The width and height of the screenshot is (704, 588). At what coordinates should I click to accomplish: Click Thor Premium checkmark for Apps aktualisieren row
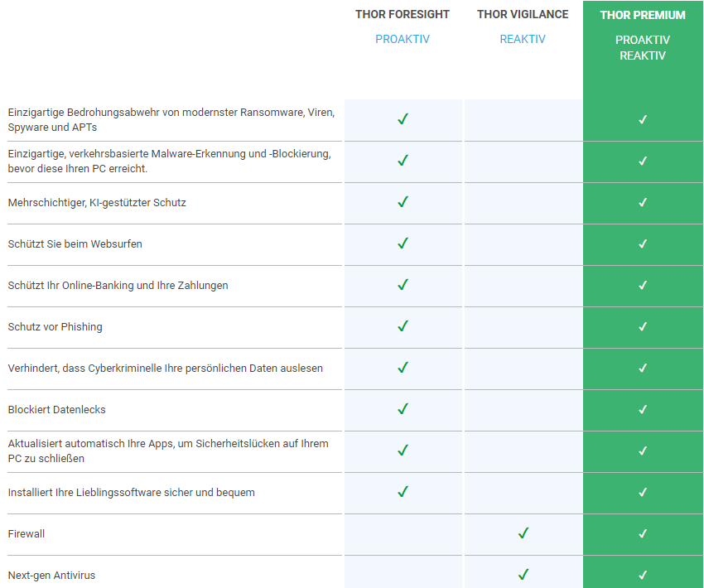(643, 451)
